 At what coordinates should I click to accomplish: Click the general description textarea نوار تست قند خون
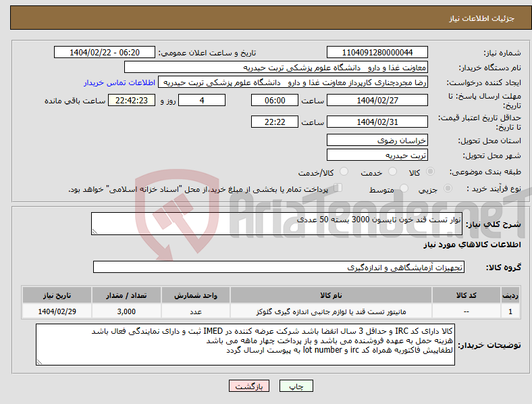277,224
